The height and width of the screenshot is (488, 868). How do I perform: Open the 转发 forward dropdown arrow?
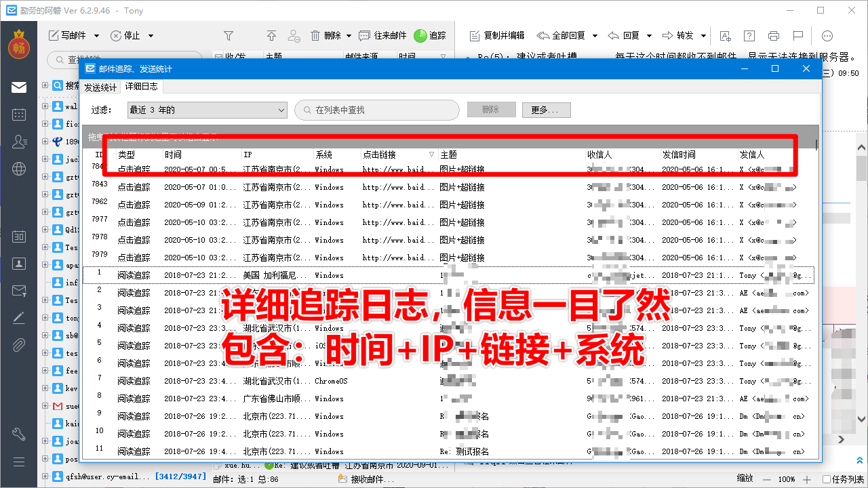(703, 36)
